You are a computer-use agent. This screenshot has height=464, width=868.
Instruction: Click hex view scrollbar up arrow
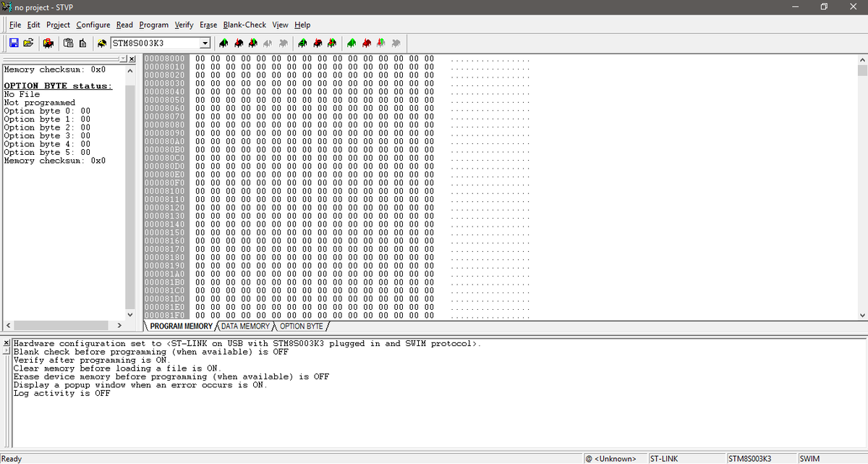click(x=861, y=59)
